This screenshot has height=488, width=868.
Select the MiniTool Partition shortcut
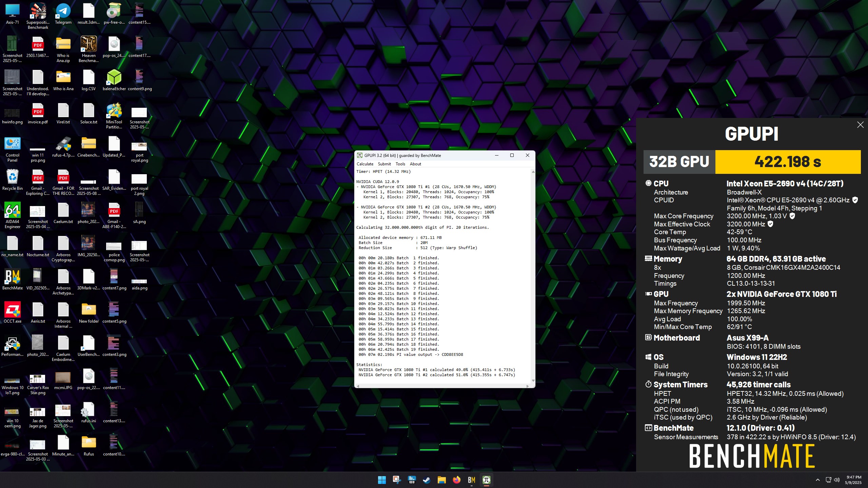114,116
